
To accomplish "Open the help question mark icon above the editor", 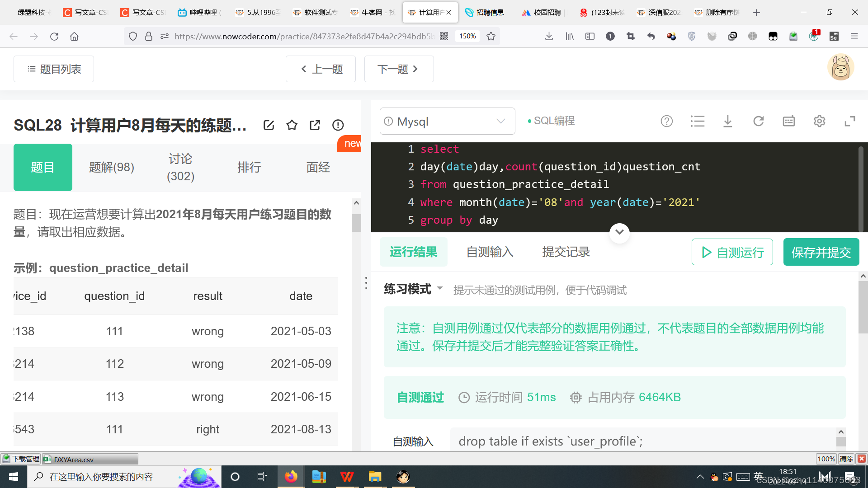I will coord(666,121).
